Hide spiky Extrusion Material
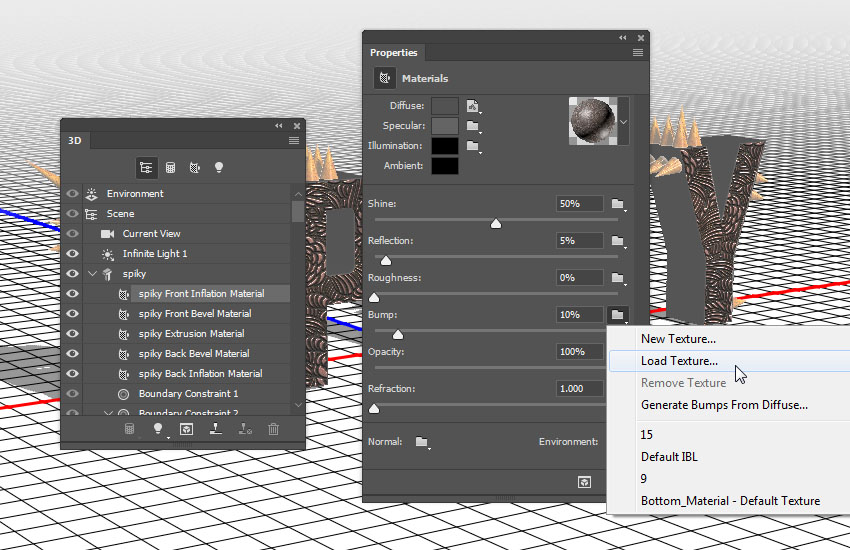The height and width of the screenshot is (551, 850). (x=72, y=334)
